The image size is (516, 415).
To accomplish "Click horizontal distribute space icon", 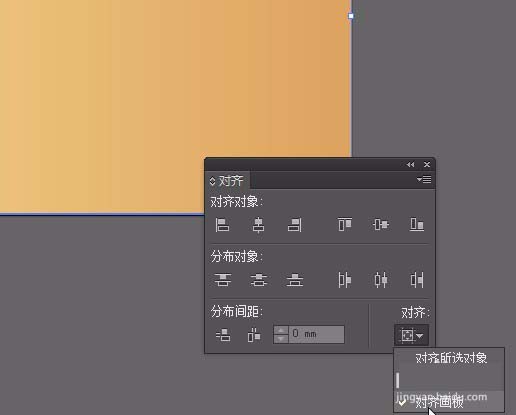I will (254, 335).
